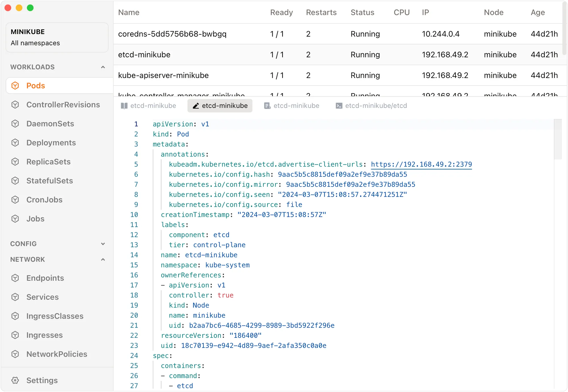The height and width of the screenshot is (392, 568).
Task: Click the 10.244.0.4 IP cell
Action: pos(440,34)
